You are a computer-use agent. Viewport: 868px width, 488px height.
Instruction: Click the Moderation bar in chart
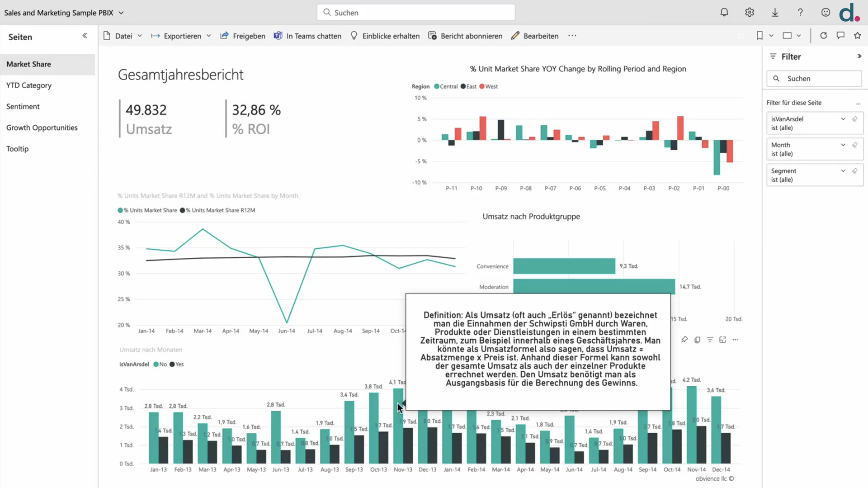(x=593, y=286)
